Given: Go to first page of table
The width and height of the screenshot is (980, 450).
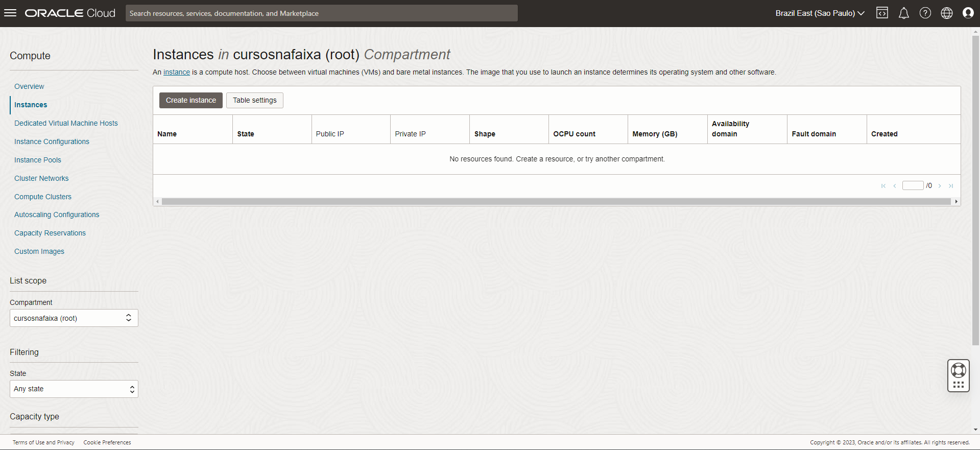Looking at the screenshot, I should (x=883, y=186).
